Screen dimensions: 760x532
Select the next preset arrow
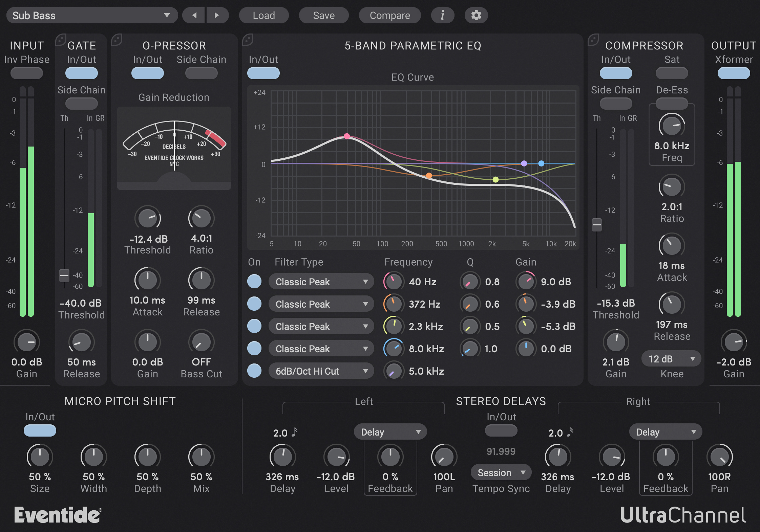(218, 15)
